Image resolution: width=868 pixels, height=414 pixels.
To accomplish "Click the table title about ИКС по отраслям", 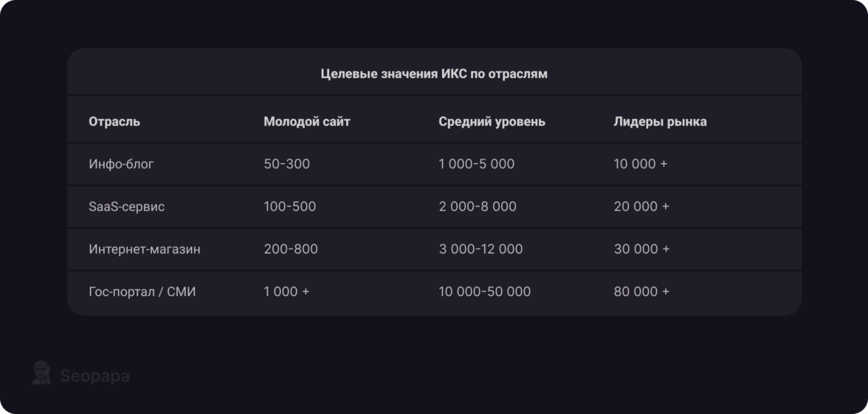I will [x=434, y=74].
